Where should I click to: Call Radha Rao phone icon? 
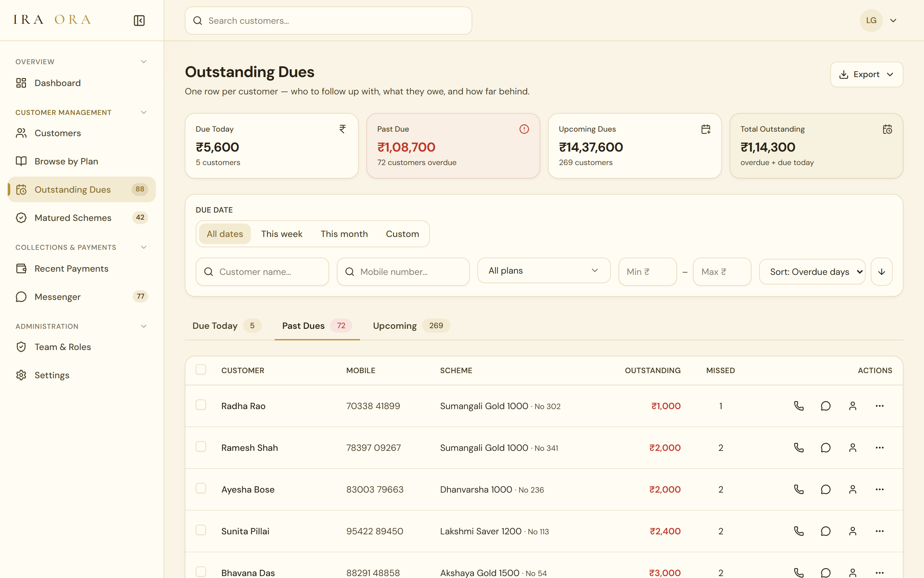coord(799,406)
